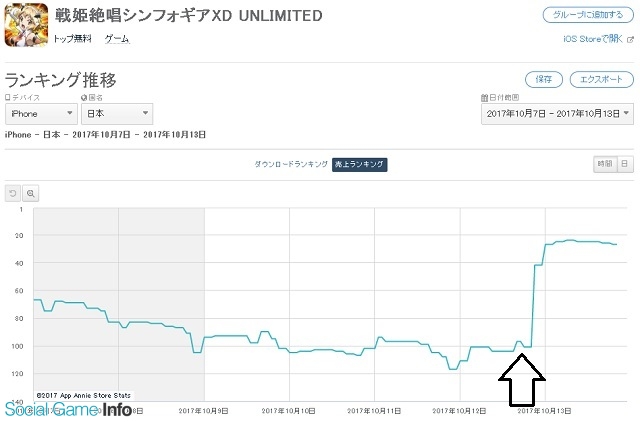The height and width of the screenshot is (422, 640).
Task: Switch to 売上ランキング revenue ranking
Action: tap(359, 164)
